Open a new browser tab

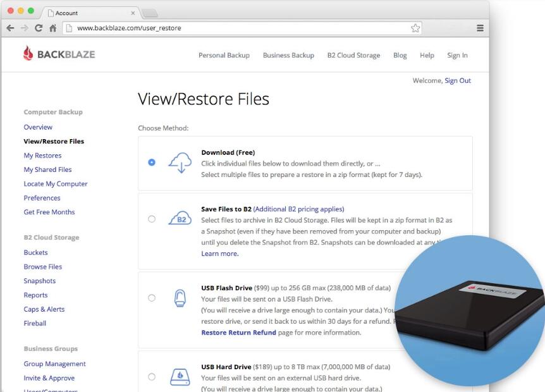click(150, 13)
